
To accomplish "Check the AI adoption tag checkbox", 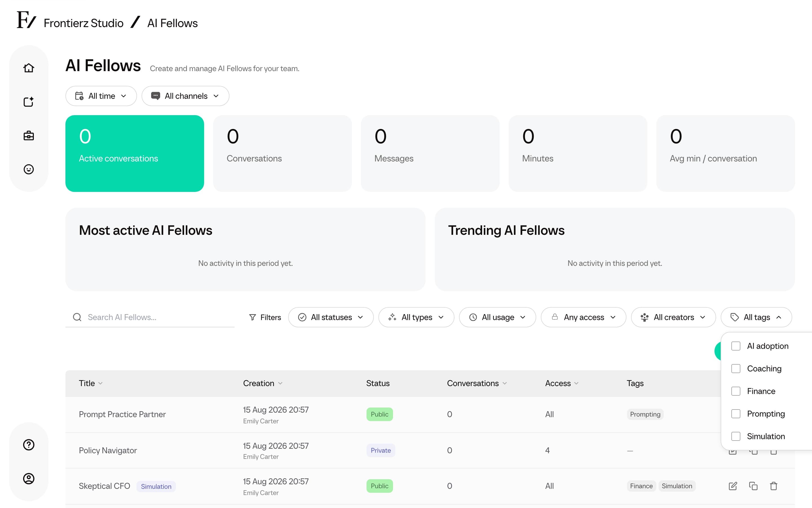I will (x=736, y=346).
